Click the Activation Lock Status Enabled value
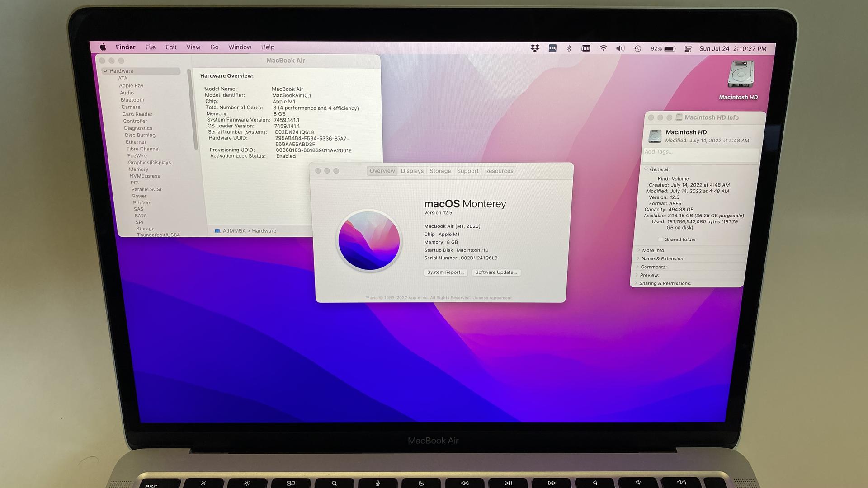This screenshot has width=868, height=488. 286,156
